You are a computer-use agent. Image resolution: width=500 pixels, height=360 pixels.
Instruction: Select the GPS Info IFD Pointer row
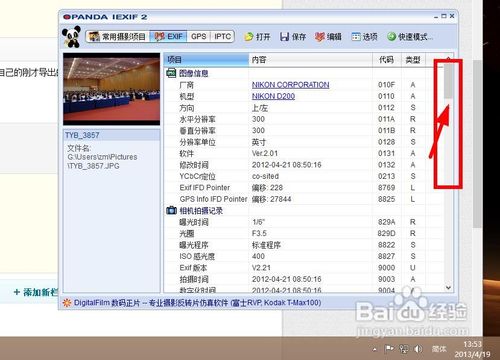[x=303, y=199]
